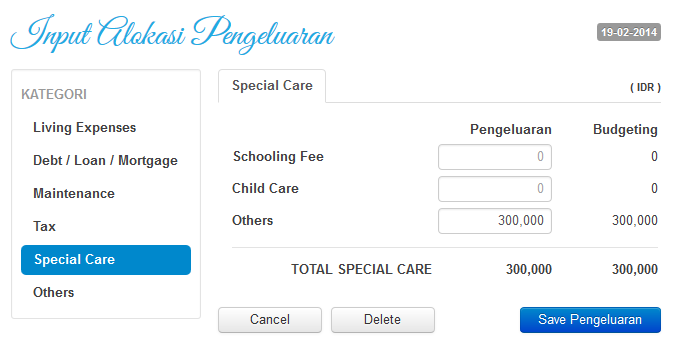Click the Input Alokasi Pengeluaran title

pos(173,34)
